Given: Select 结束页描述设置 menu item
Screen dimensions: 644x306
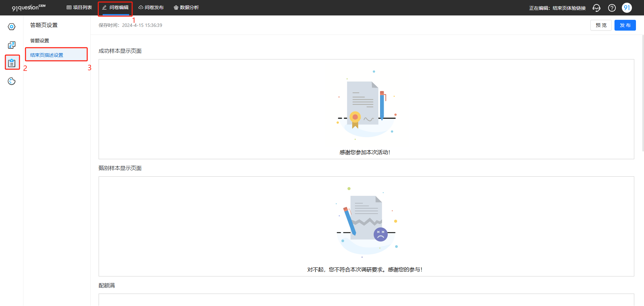Looking at the screenshot, I should [56, 55].
